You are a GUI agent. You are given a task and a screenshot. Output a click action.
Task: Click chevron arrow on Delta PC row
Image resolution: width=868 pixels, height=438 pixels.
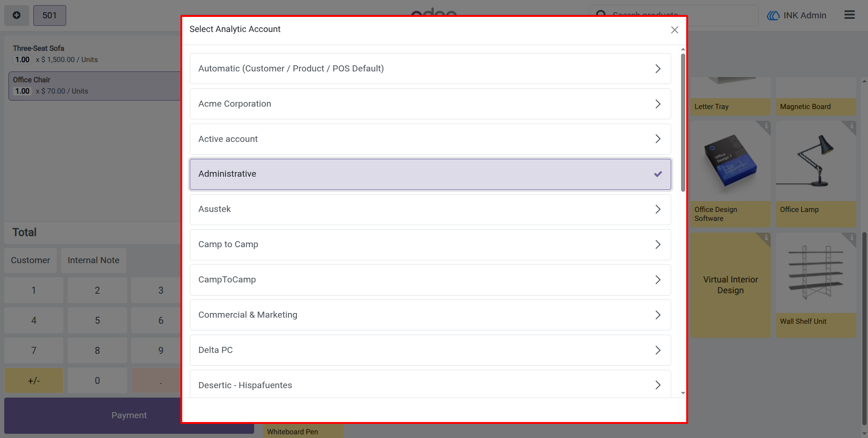(658, 350)
